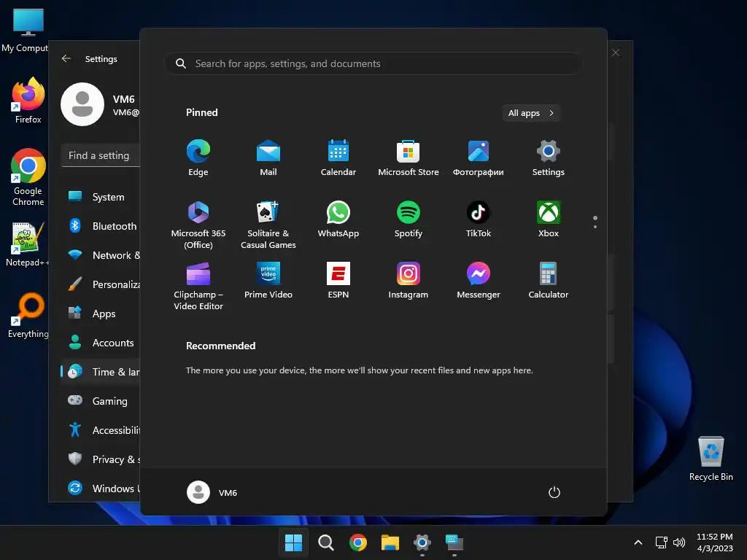Open pinned Settings app in Start
747x560 pixels.
[549, 158]
